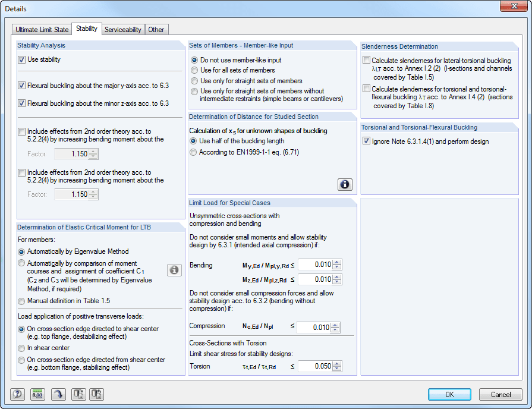
Task: Open Units and Decimal Places settings
Action: click(x=38, y=394)
